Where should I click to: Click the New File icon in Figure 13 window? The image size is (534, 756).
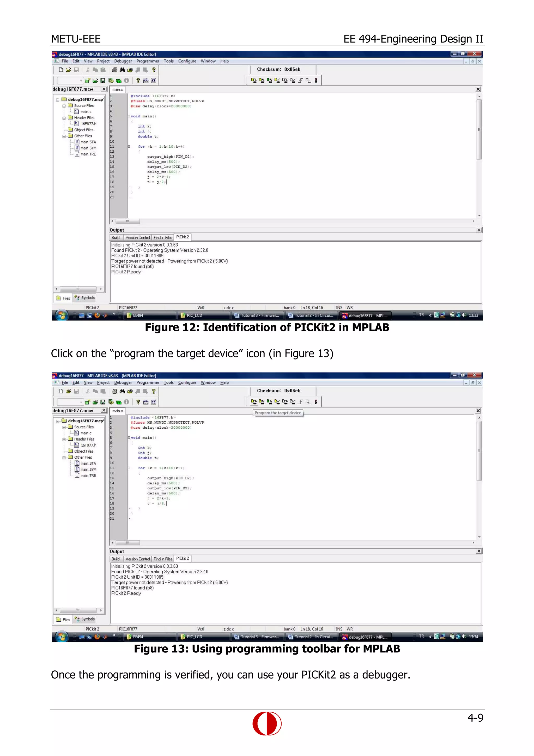tap(61, 391)
